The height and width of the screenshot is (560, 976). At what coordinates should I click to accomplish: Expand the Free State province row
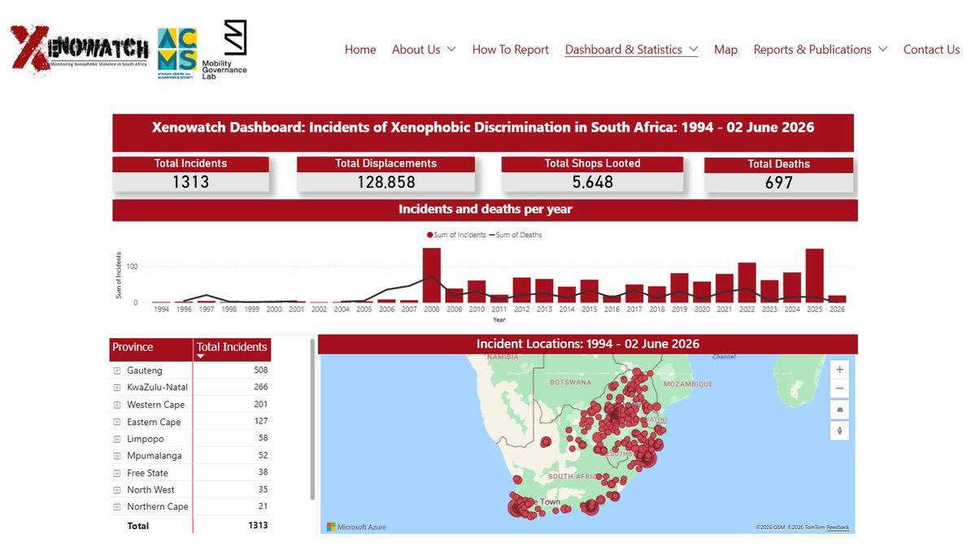click(x=117, y=473)
